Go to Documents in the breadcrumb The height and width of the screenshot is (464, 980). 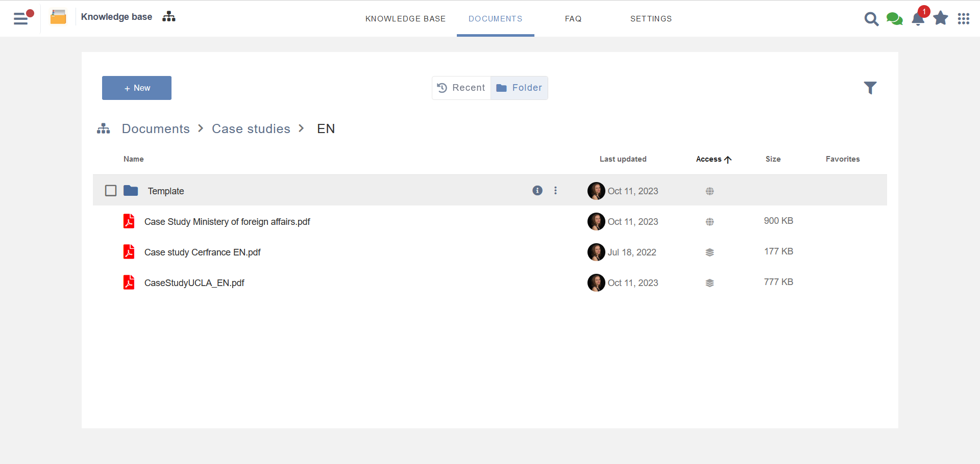(x=156, y=128)
